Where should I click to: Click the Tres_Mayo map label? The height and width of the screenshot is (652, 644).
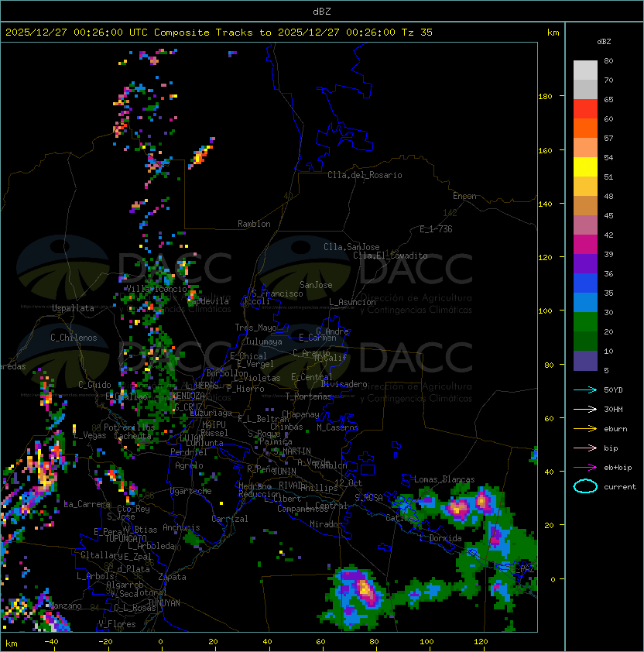255,328
